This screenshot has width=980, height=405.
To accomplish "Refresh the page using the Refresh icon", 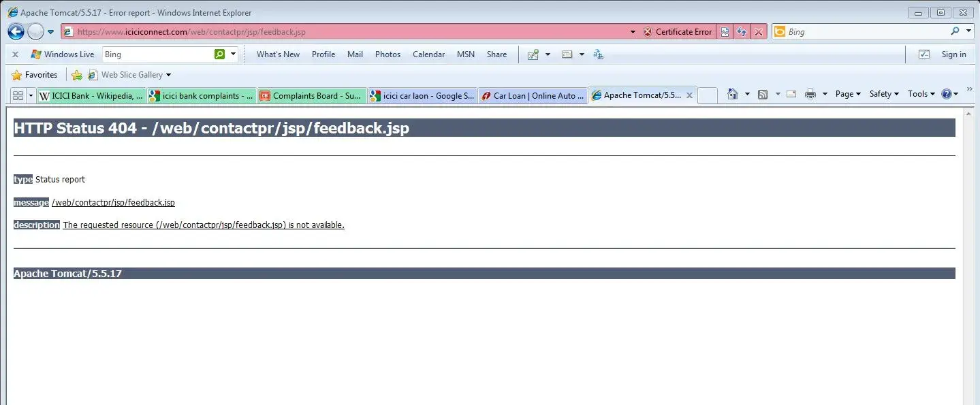I will (x=742, y=32).
